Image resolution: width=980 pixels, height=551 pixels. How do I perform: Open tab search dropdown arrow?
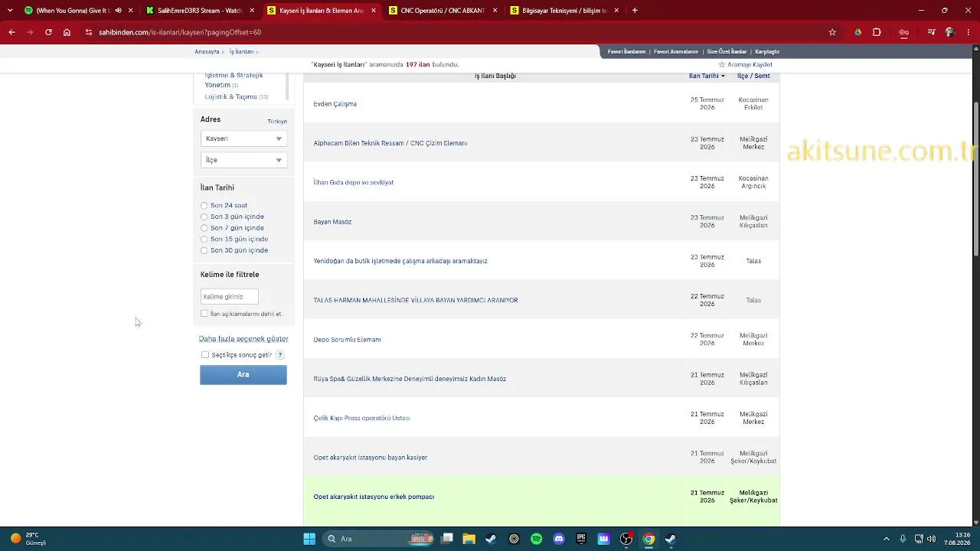[10, 11]
